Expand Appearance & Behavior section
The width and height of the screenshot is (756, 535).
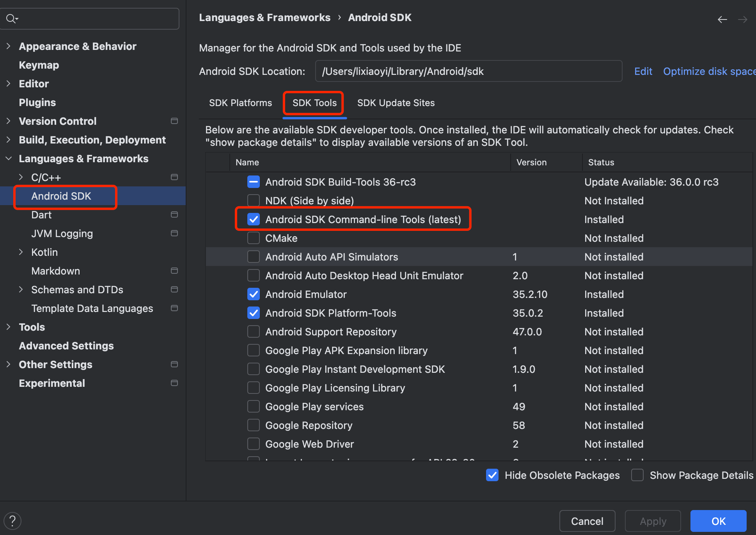9,46
